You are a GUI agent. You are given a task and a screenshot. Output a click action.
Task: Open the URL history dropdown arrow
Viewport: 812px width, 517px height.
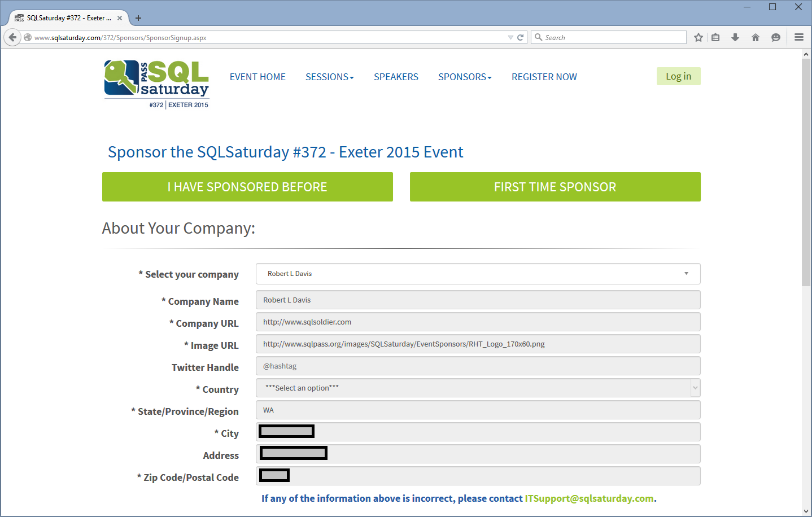tap(510, 38)
